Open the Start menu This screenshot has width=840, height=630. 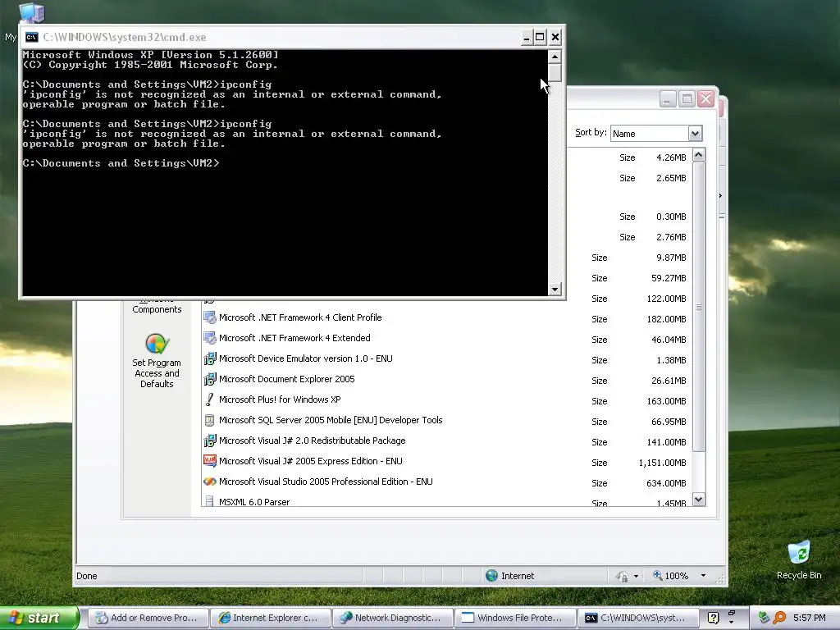(x=39, y=618)
